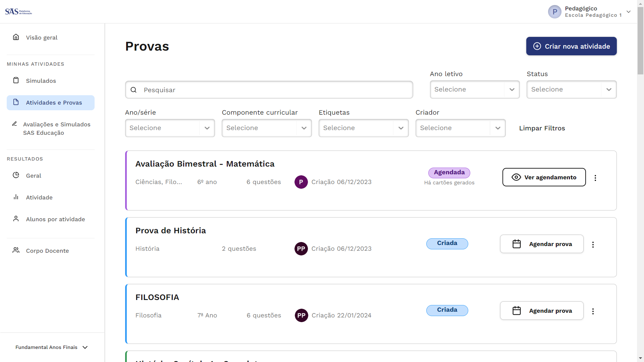Click Criada badge on Prova de História
Image resolution: width=644 pixels, height=362 pixels.
(x=447, y=244)
